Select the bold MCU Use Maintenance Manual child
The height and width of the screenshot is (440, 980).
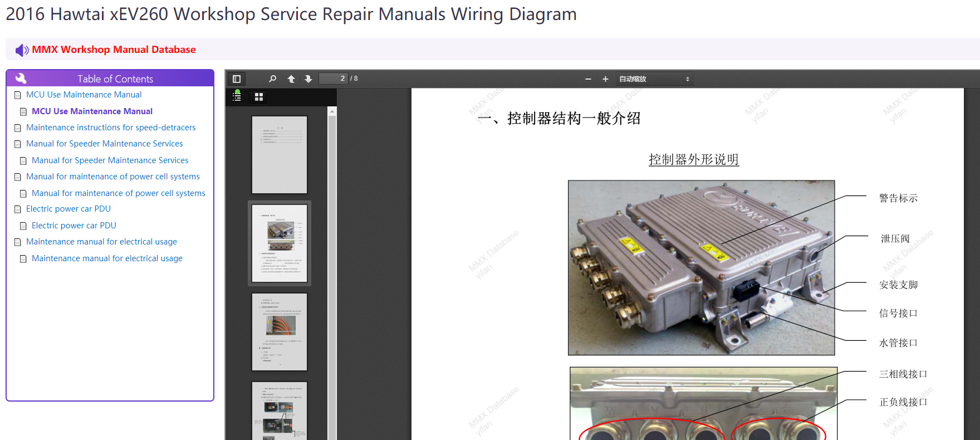92,111
